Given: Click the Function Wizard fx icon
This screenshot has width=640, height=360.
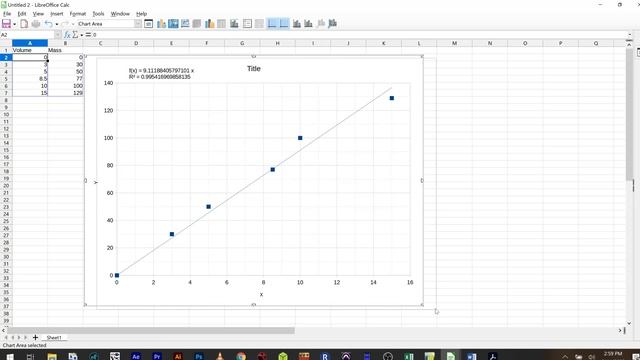Looking at the screenshot, I should (67, 35).
